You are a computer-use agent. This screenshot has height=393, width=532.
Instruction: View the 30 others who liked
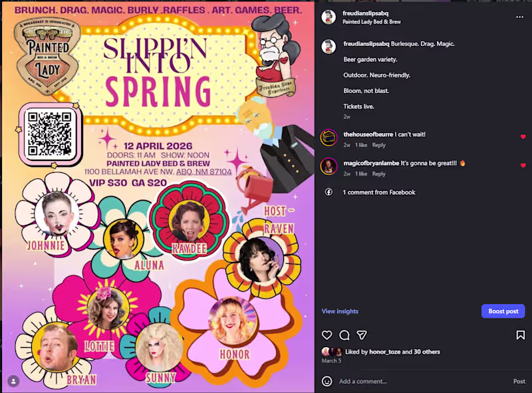click(x=426, y=352)
